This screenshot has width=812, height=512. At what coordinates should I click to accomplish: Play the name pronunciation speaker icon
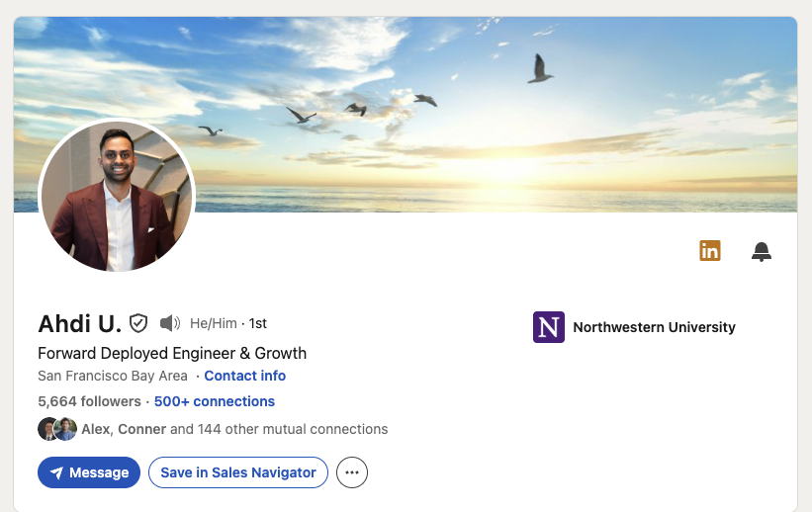(170, 323)
